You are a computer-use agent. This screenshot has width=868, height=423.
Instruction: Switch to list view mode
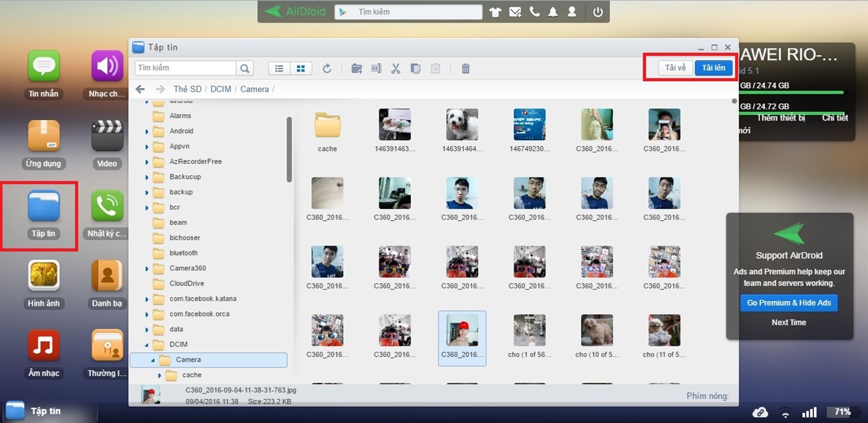[x=279, y=68]
